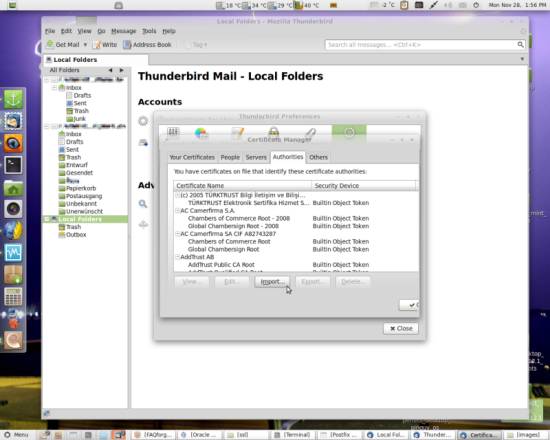This screenshot has height=440, width=550.
Task: Open the Go menu
Action: click(x=101, y=31)
